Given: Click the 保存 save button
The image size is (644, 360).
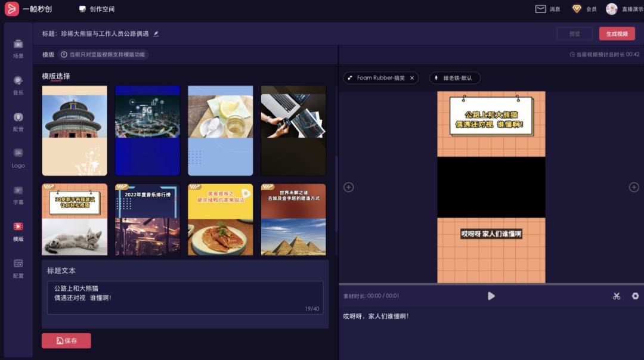Looking at the screenshot, I should click(x=66, y=341).
